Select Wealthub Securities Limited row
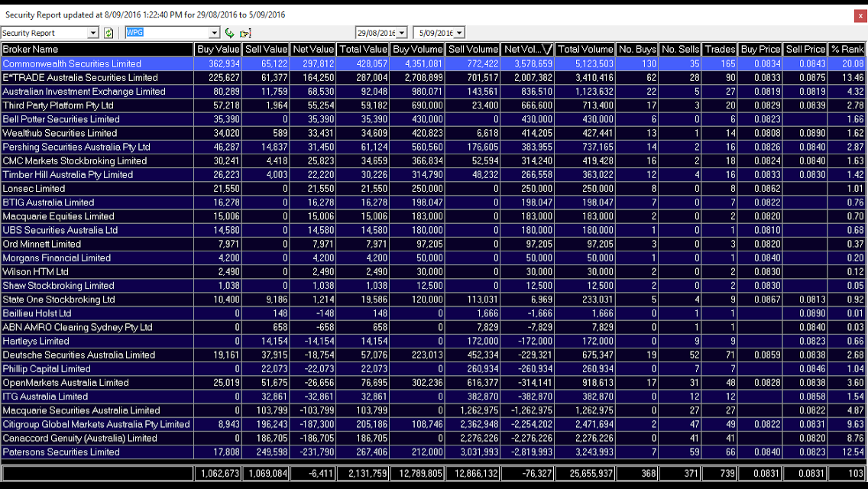 [433, 133]
